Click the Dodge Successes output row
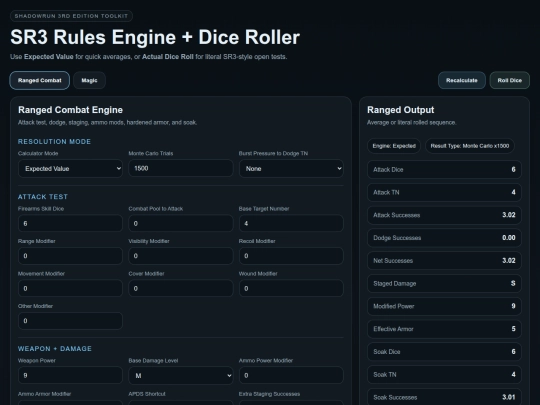The width and height of the screenshot is (540, 405). click(444, 238)
